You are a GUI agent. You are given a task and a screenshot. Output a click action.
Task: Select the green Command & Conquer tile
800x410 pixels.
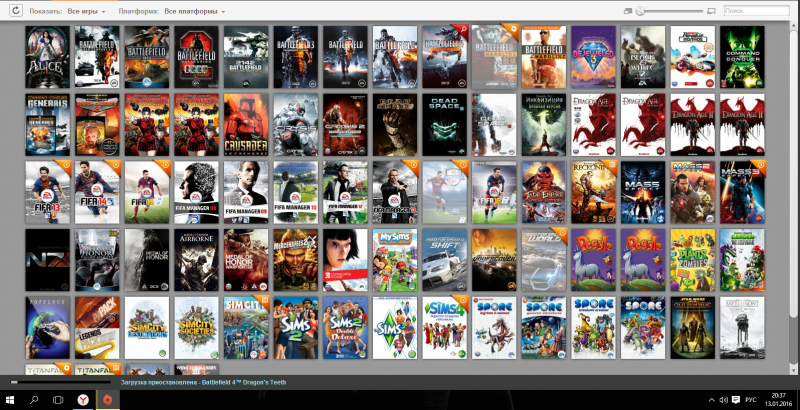click(742, 57)
